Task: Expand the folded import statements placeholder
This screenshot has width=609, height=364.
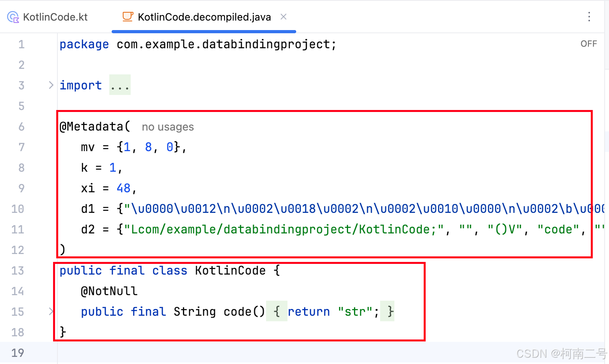Action: (120, 85)
